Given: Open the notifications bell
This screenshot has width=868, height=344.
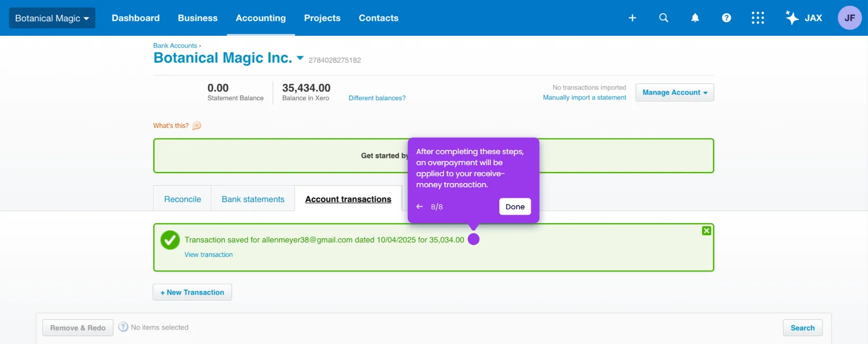Looking at the screenshot, I should click(x=695, y=18).
